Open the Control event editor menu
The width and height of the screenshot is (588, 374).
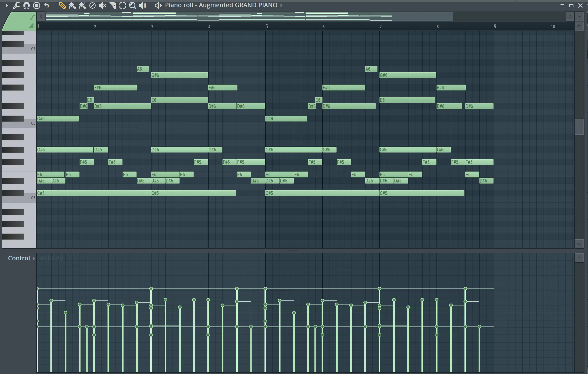click(22, 258)
